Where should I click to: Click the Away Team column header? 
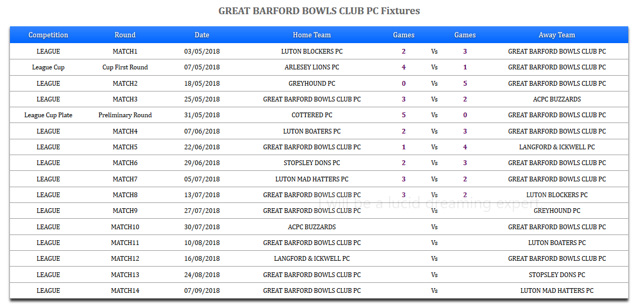(x=557, y=35)
